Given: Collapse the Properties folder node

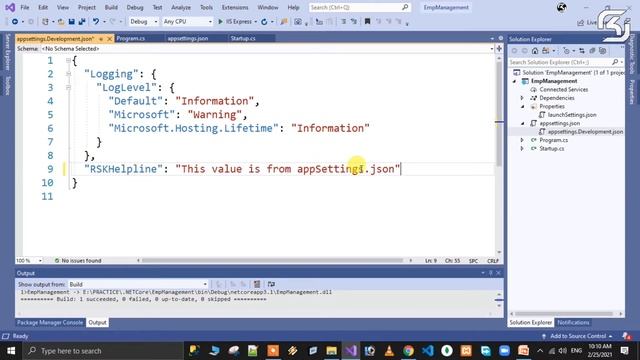Looking at the screenshot, I should point(522,107).
